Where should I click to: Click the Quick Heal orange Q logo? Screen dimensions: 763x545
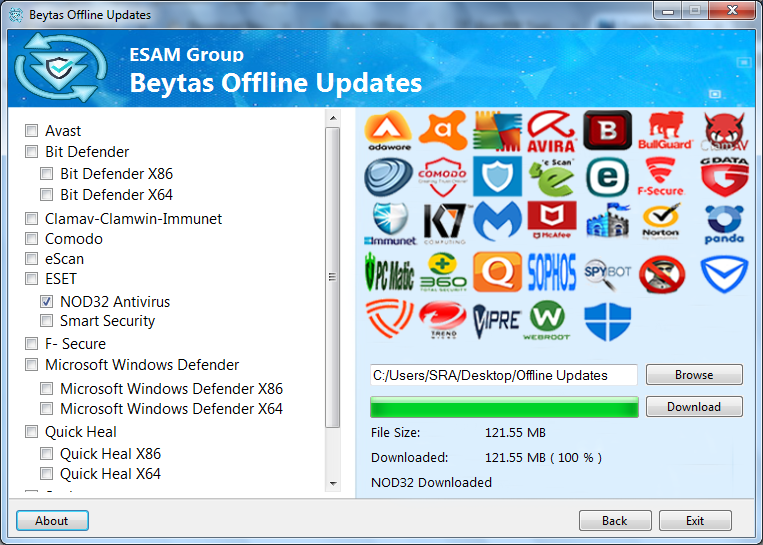(x=497, y=272)
